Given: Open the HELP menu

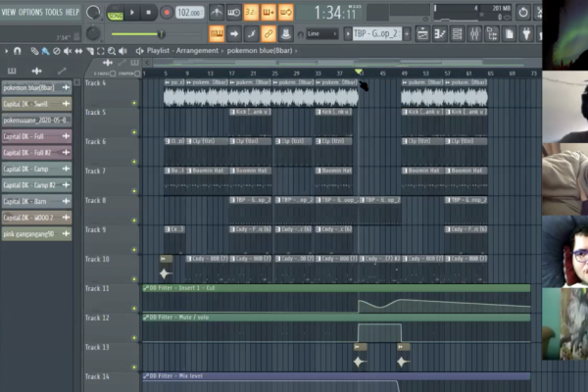Looking at the screenshot, I should (73, 12).
